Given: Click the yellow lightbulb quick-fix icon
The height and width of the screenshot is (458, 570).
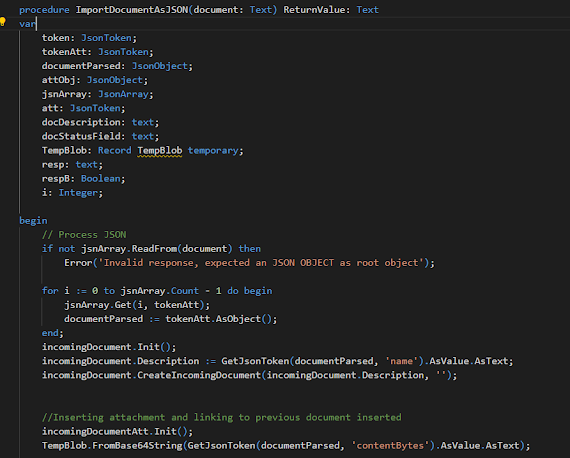Looking at the screenshot, I should pyautogui.click(x=3, y=22).
